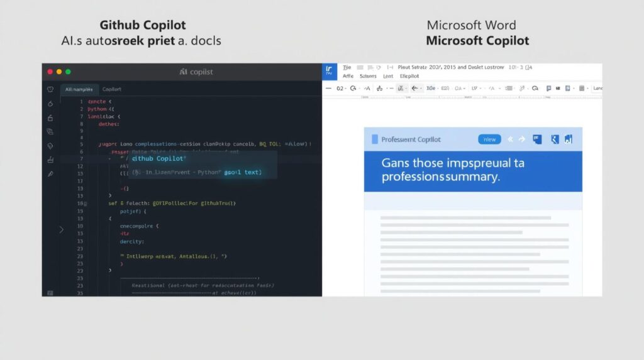Click the magnifier-like icon in Word toolbar
644x360 pixels.
click(x=535, y=88)
